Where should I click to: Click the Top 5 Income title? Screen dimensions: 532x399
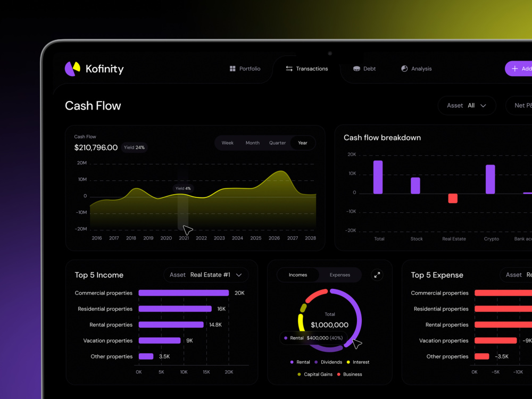click(x=99, y=275)
